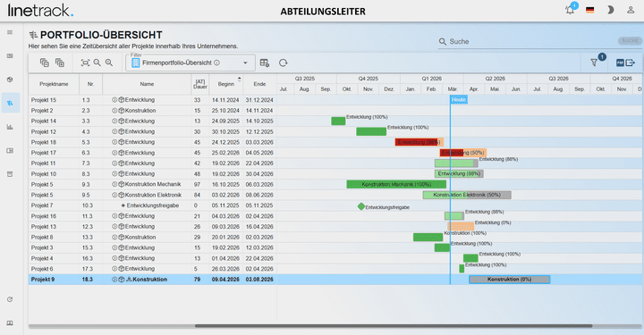Click the [AT] Dauer column header

click(x=200, y=84)
